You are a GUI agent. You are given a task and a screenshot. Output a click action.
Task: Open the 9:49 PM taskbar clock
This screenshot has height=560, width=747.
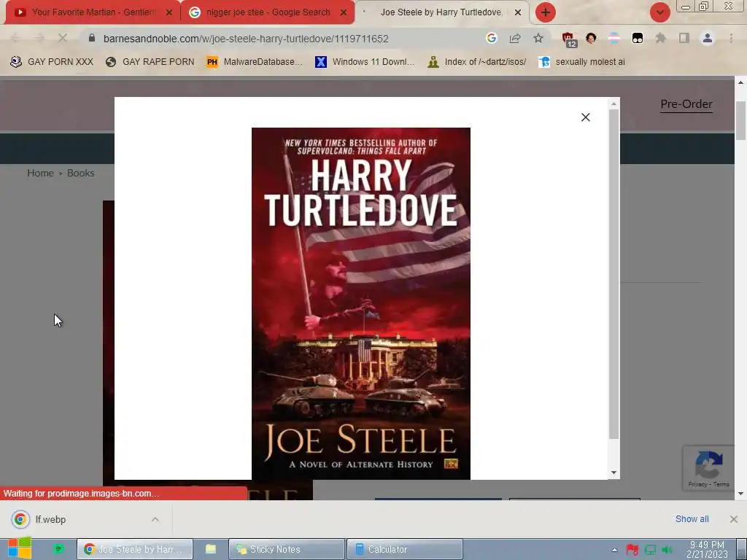tap(707, 549)
